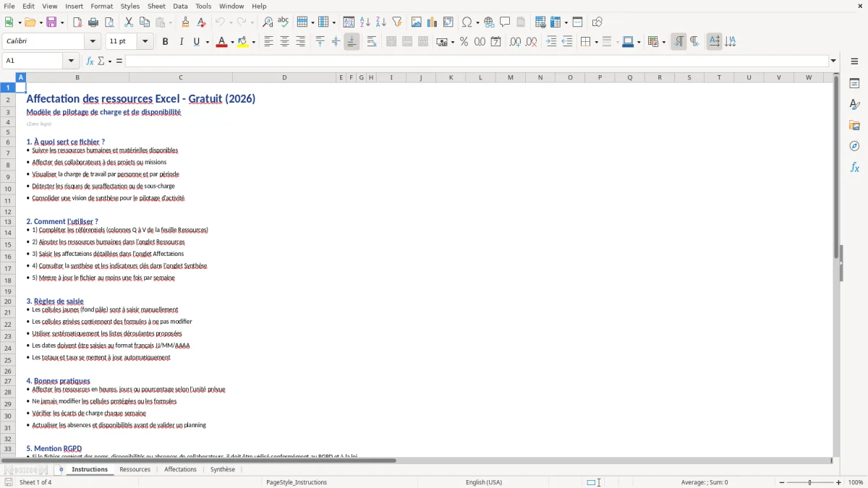Image resolution: width=868 pixels, height=488 pixels.
Task: Open Conditional Formatting dropdown arrow
Action: tap(663, 42)
